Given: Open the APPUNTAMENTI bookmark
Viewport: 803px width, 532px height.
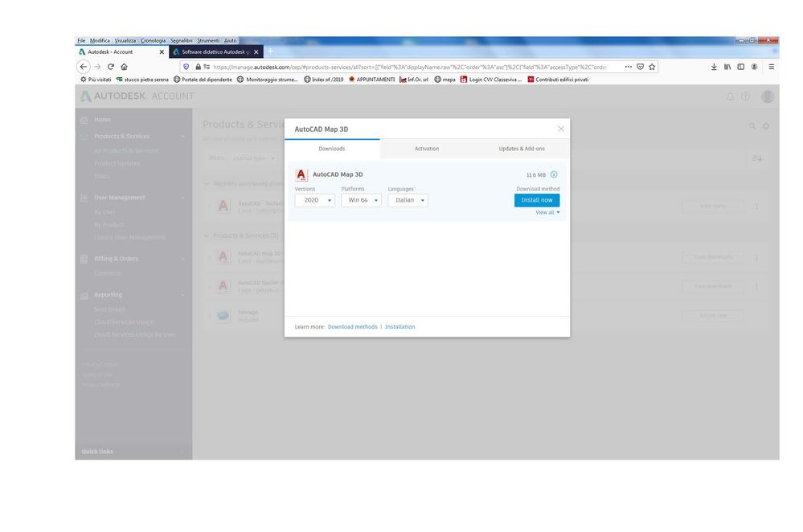Looking at the screenshot, I should pos(372,80).
